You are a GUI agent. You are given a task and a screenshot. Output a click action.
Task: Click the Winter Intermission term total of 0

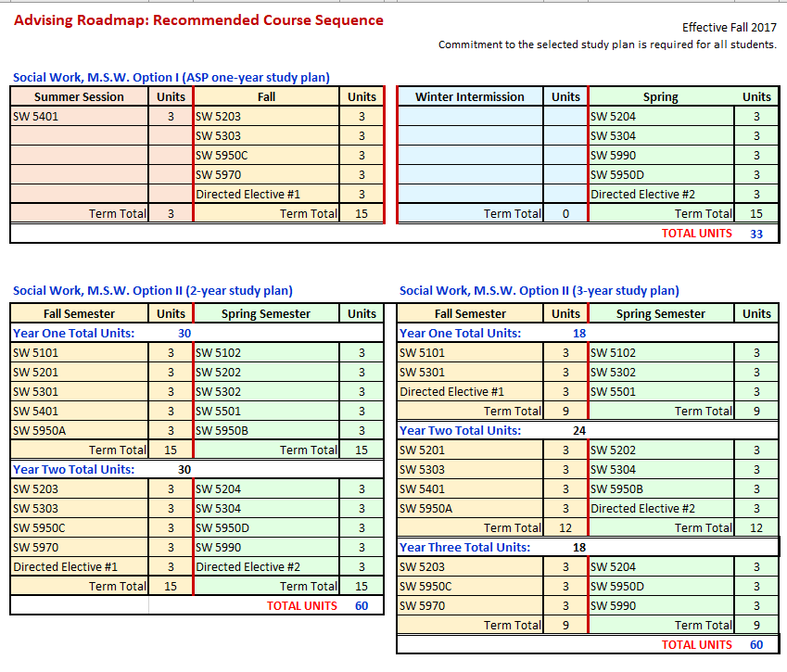(565, 214)
